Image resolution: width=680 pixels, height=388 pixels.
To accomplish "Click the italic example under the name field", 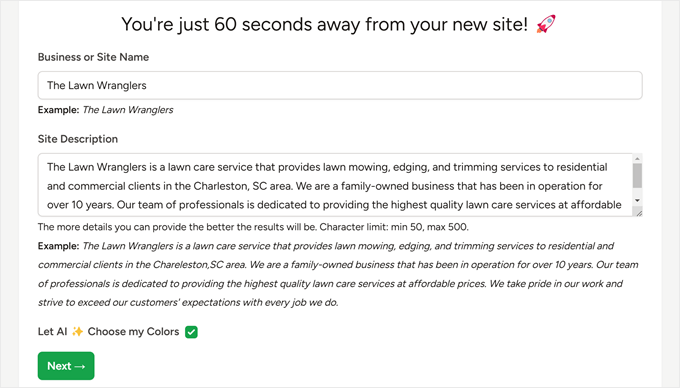I will (128, 110).
